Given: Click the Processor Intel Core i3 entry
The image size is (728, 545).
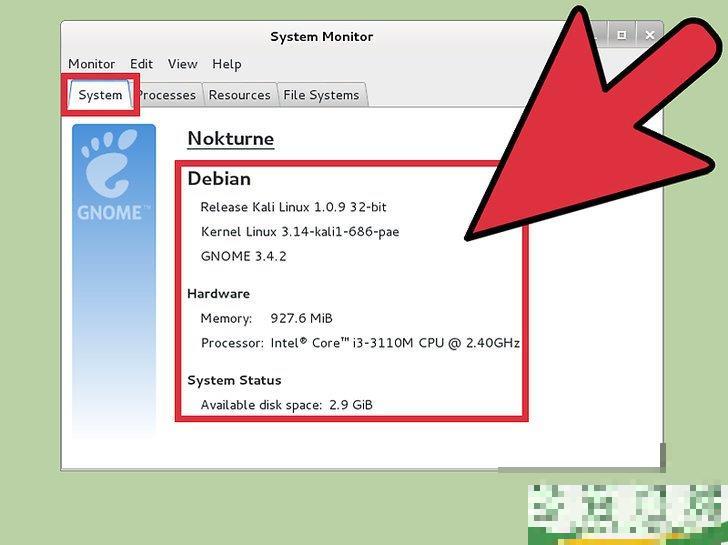Looking at the screenshot, I should (x=359, y=343).
